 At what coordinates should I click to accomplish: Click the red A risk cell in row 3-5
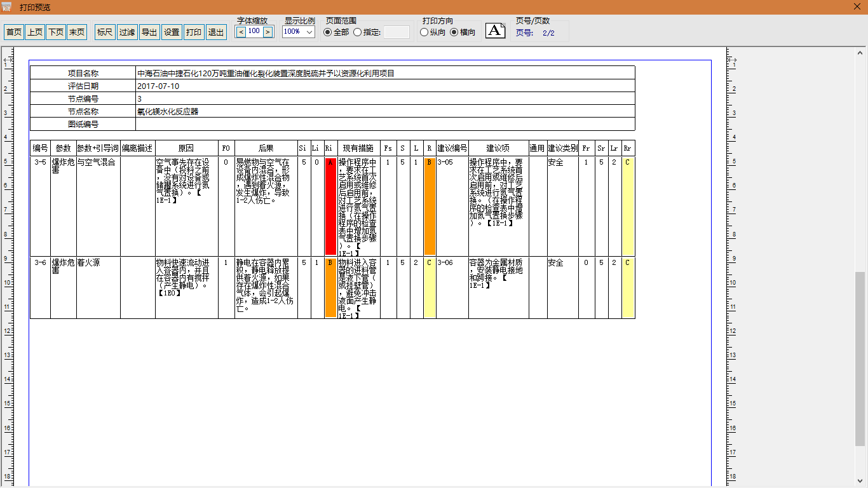tap(330, 207)
